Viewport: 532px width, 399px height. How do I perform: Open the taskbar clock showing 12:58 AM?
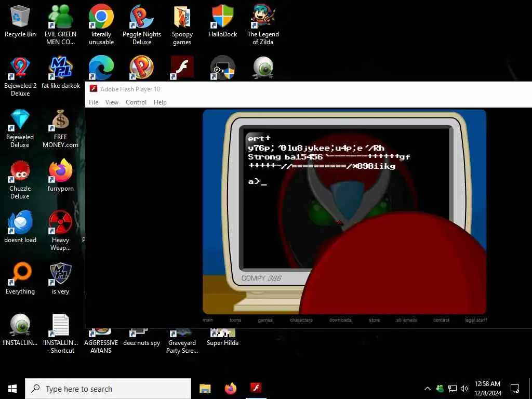(487, 389)
